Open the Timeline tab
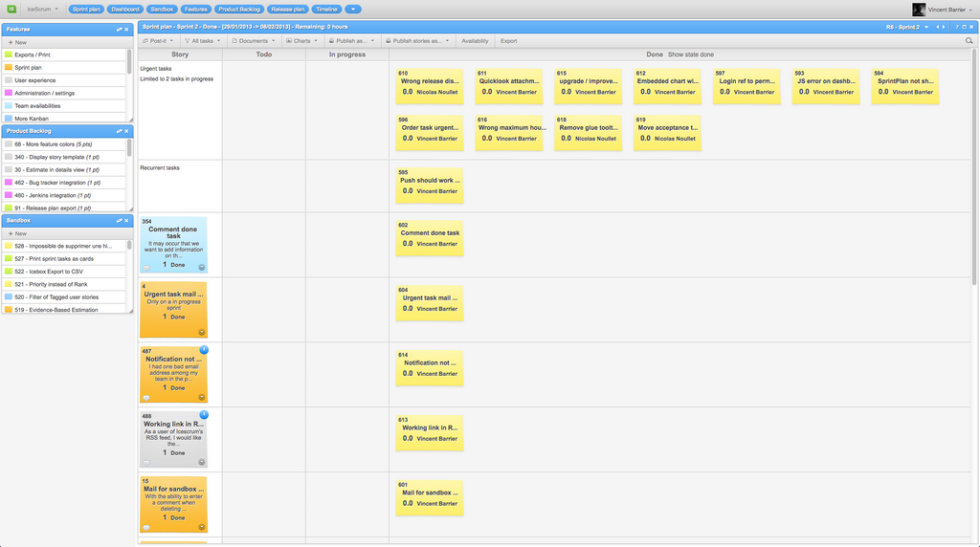Viewport: 980px width, 547px height. pos(326,10)
